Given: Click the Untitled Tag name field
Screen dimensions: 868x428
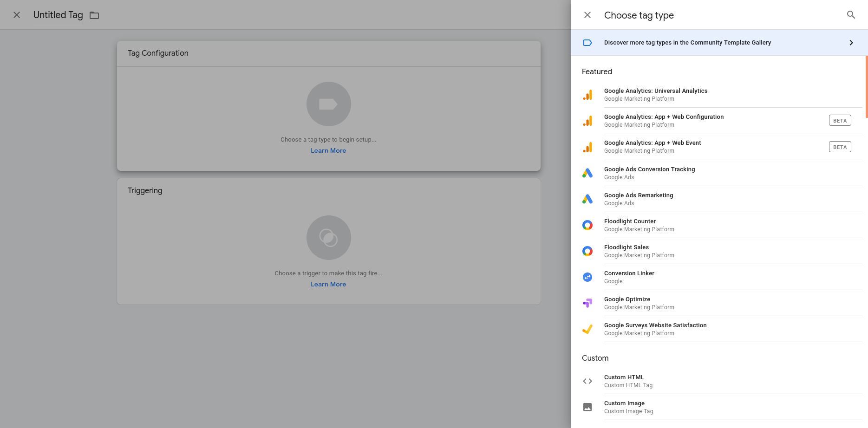Looking at the screenshot, I should coord(58,15).
